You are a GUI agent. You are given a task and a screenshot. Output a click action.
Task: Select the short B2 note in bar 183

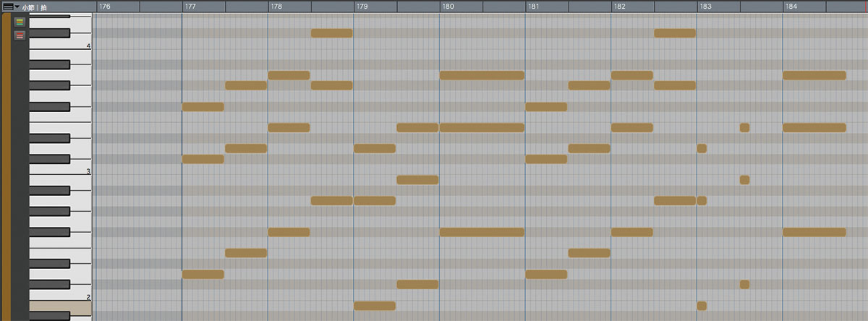click(745, 179)
